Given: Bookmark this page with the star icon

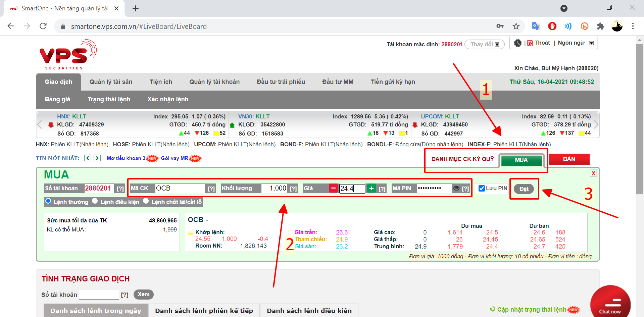Looking at the screenshot, I should click(x=516, y=26).
